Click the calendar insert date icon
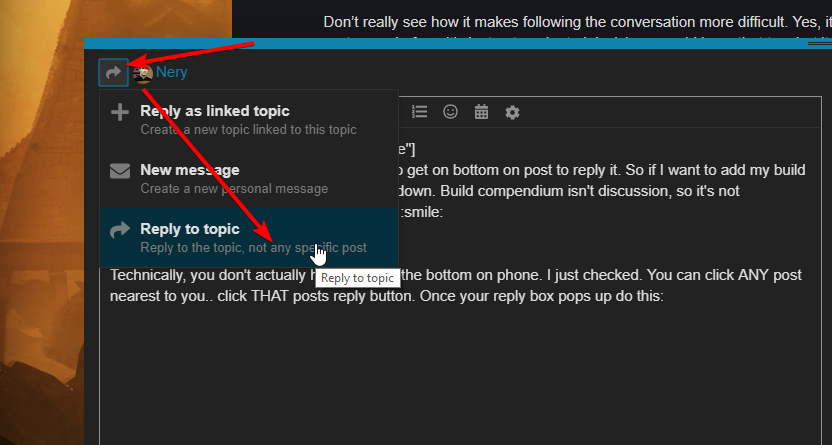Screen dimensions: 832x445 point(481,112)
